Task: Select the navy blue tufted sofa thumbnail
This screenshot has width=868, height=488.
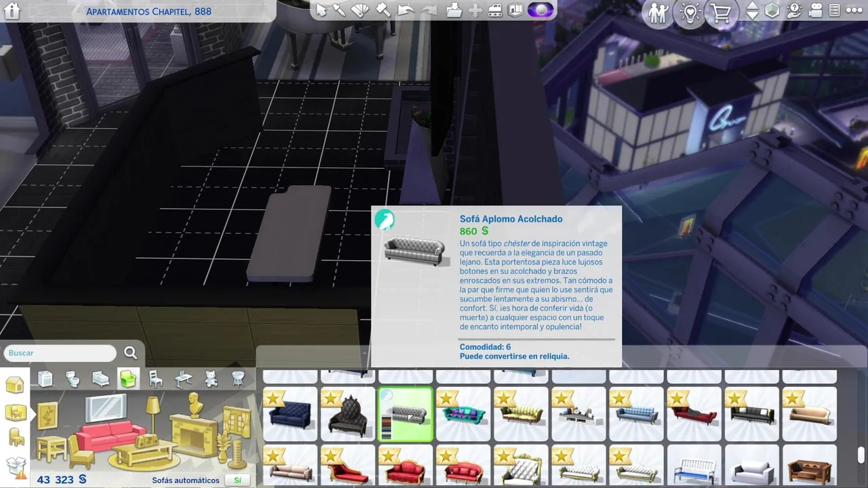Action: (x=290, y=414)
